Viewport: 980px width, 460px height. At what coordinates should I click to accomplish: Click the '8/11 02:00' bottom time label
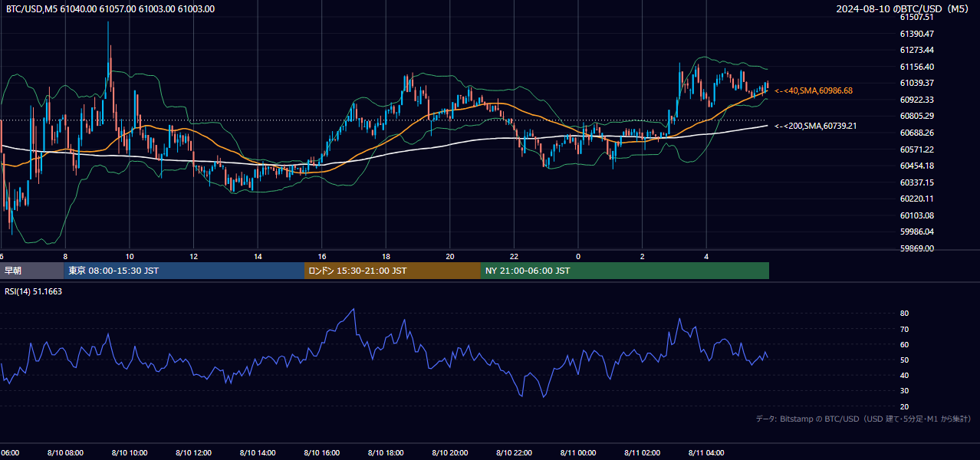tap(642, 453)
